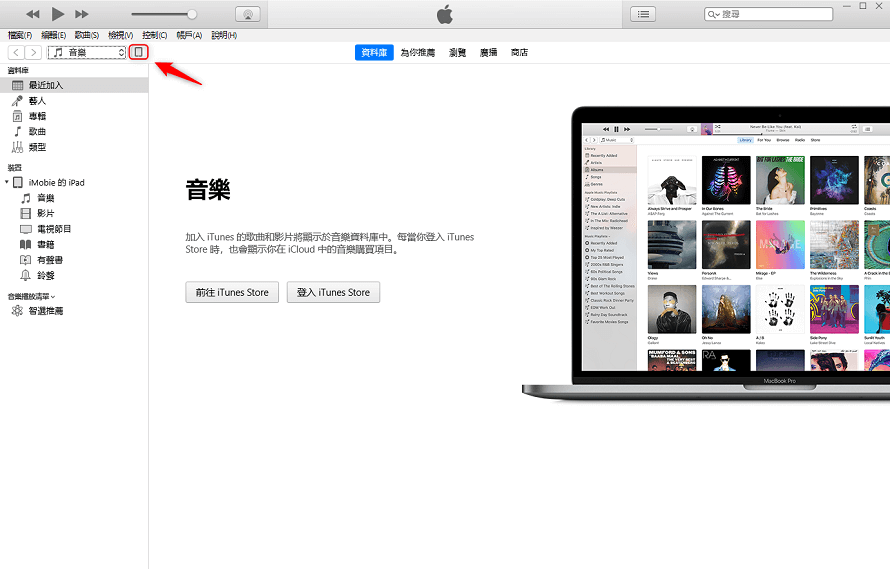This screenshot has width=890, height=569.
Task: Open the 歌曲(S) menu
Action: point(87,35)
